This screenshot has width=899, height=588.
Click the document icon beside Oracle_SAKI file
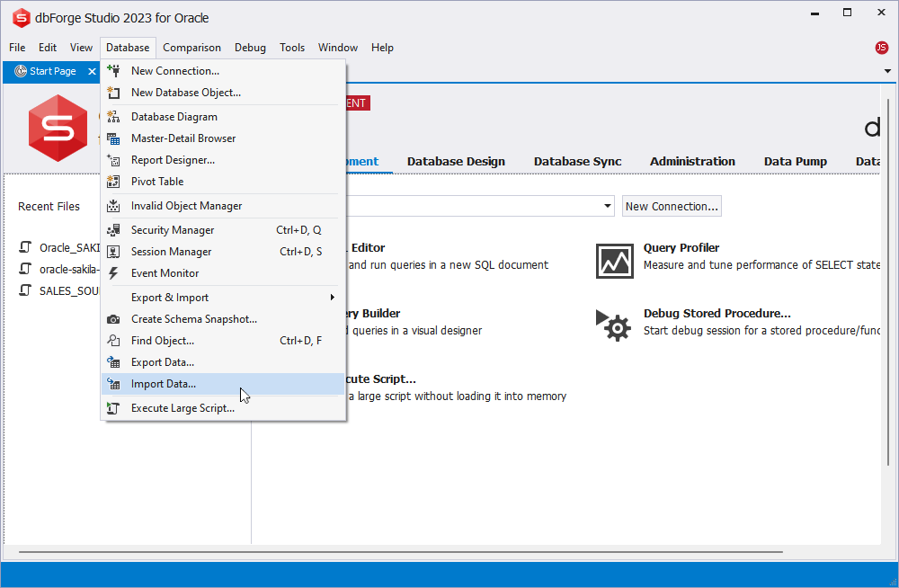tap(25, 247)
